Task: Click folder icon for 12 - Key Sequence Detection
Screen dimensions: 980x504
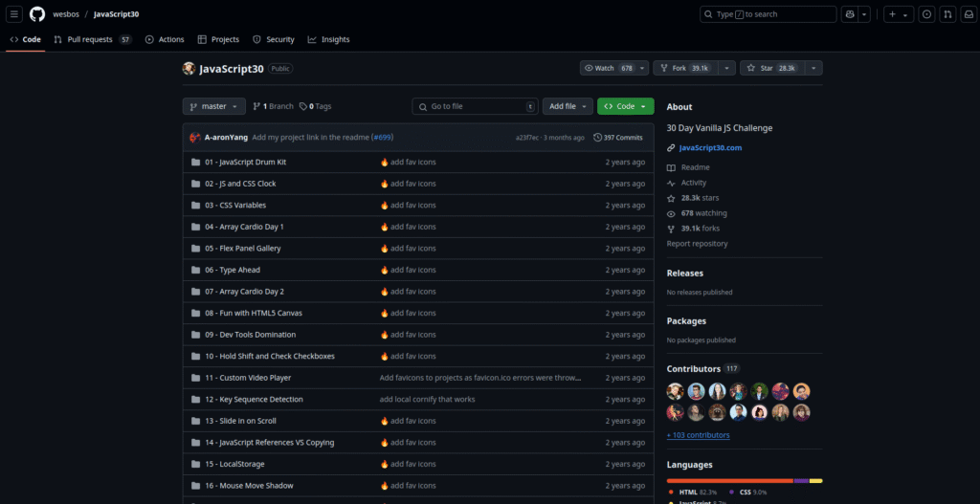Action: tap(195, 400)
